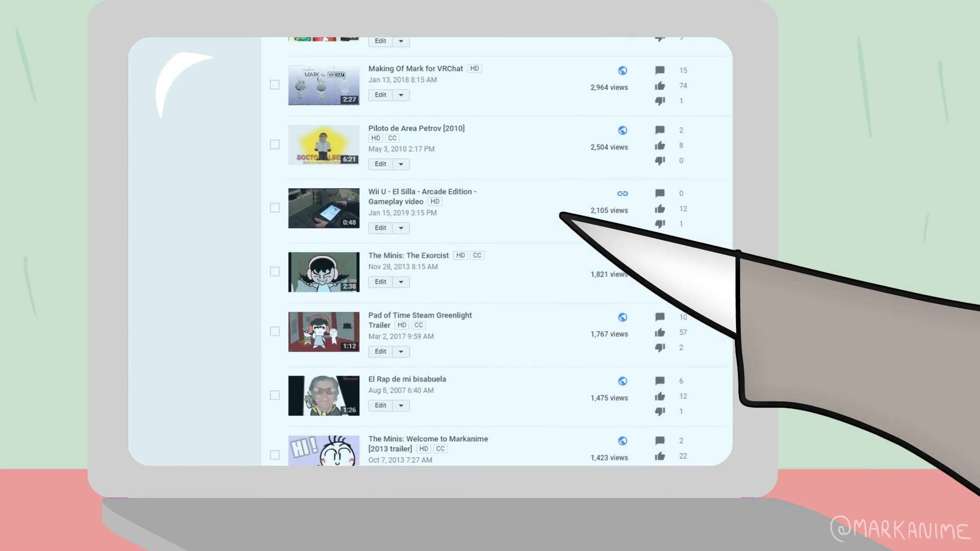
Task: Click unlisted link icon for Wii U El Silla
Action: point(622,193)
